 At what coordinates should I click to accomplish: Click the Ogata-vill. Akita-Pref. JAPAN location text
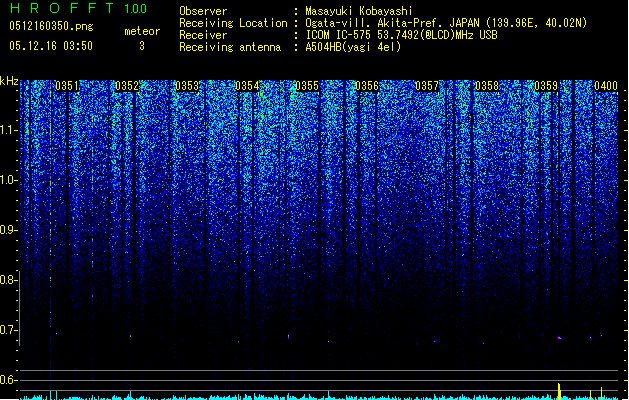pyautogui.click(x=446, y=23)
